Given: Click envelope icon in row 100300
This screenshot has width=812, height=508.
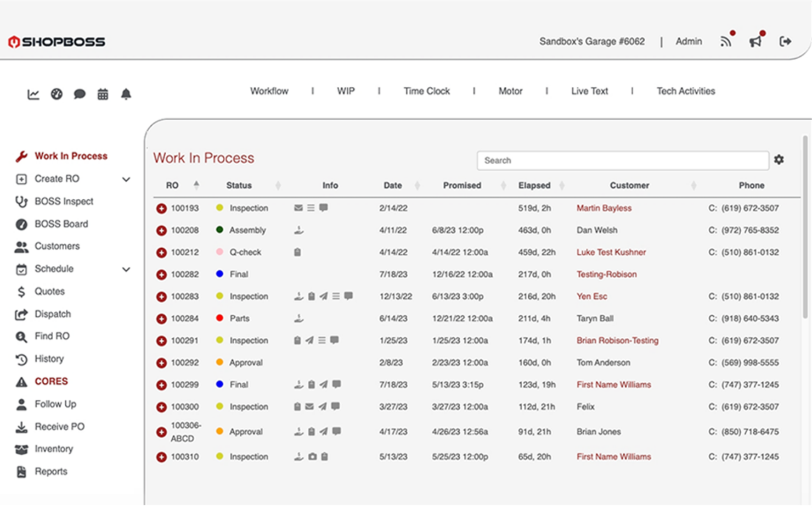Looking at the screenshot, I should (309, 406).
